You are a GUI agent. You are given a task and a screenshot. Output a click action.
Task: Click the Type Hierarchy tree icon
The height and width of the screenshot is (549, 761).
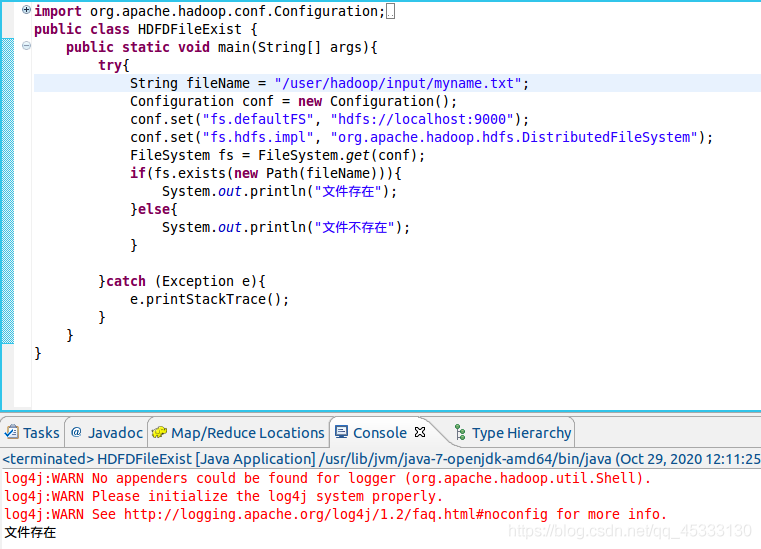[x=460, y=432]
